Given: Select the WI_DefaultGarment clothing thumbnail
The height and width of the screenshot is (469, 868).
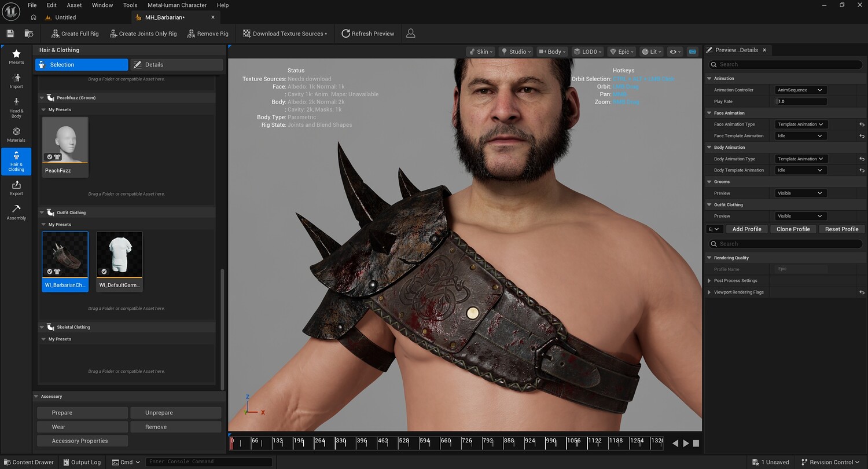Looking at the screenshot, I should coord(120,261).
